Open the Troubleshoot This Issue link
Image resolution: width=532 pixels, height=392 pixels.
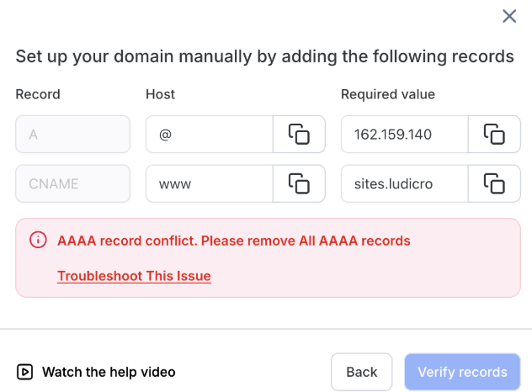[x=134, y=276]
